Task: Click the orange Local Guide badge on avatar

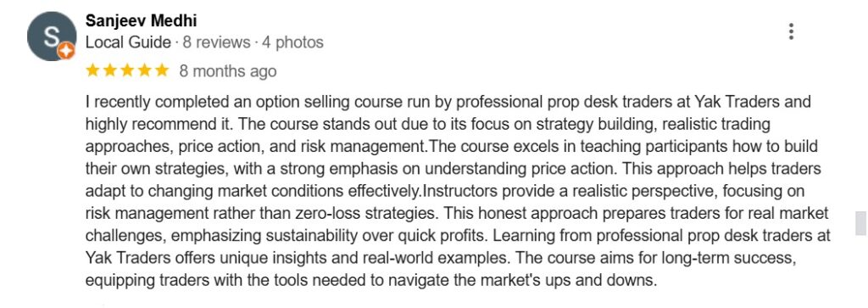Action: click(66, 51)
